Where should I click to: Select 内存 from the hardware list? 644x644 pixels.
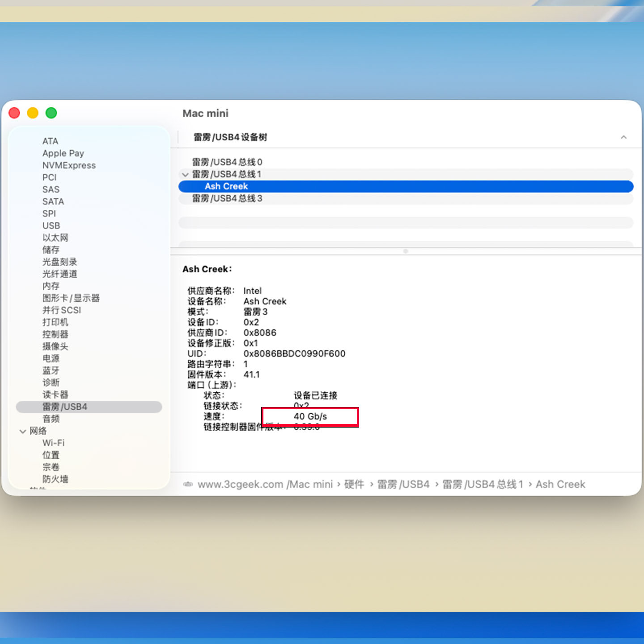(x=50, y=286)
